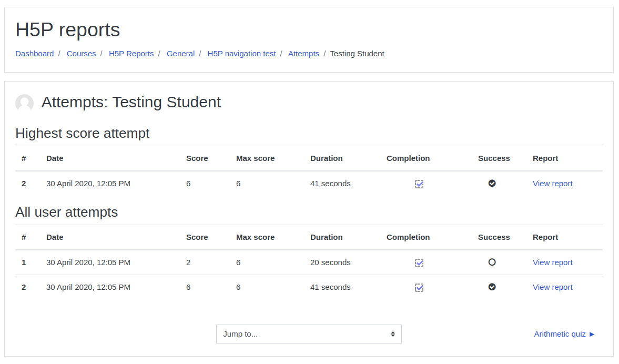Click completion check icon in highest score row

point(419,184)
